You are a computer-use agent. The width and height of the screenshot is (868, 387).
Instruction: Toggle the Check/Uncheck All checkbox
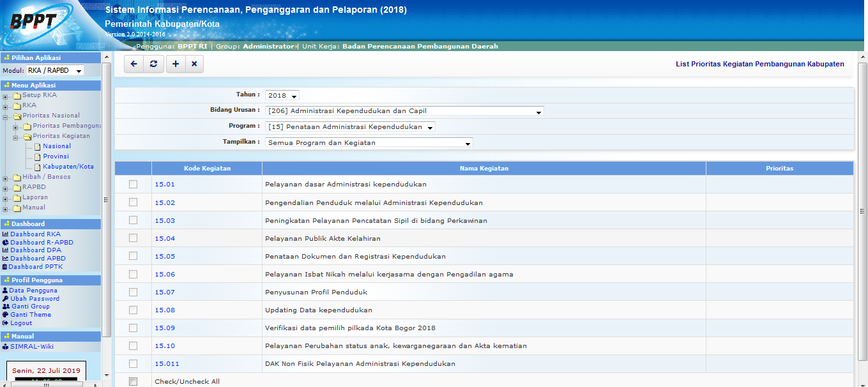click(x=133, y=382)
